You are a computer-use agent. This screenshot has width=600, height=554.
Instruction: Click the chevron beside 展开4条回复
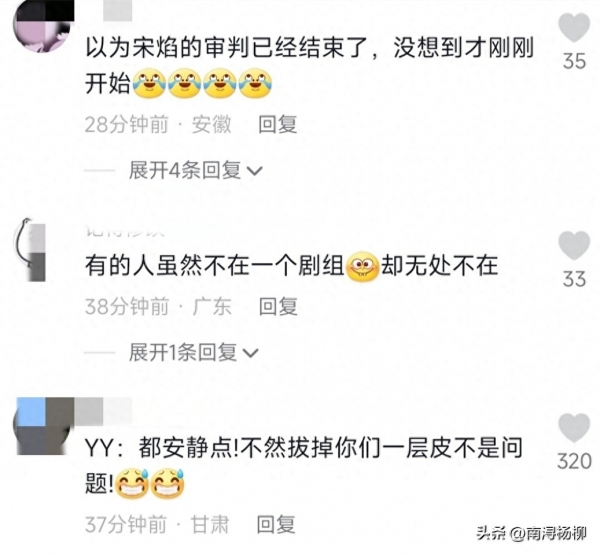point(254,171)
